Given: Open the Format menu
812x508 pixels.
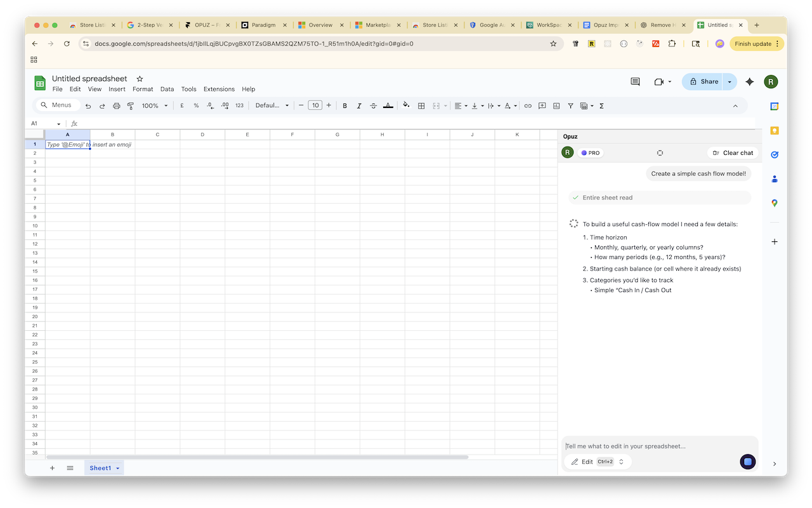Looking at the screenshot, I should (x=143, y=90).
